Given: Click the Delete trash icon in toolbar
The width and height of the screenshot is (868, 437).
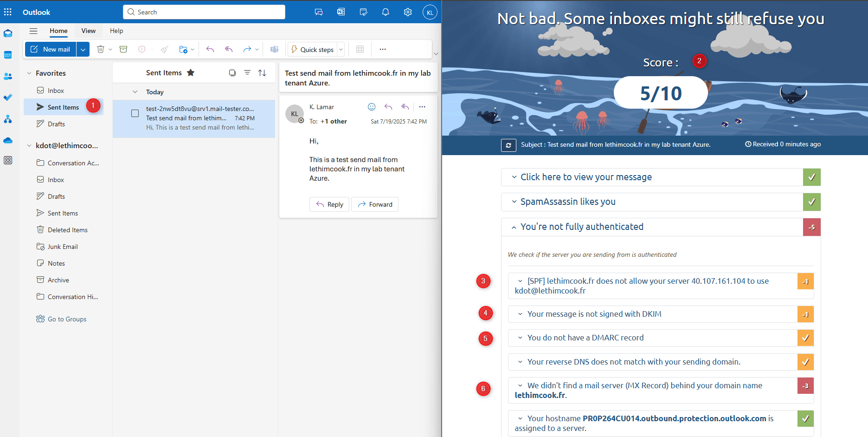Looking at the screenshot, I should [100, 49].
